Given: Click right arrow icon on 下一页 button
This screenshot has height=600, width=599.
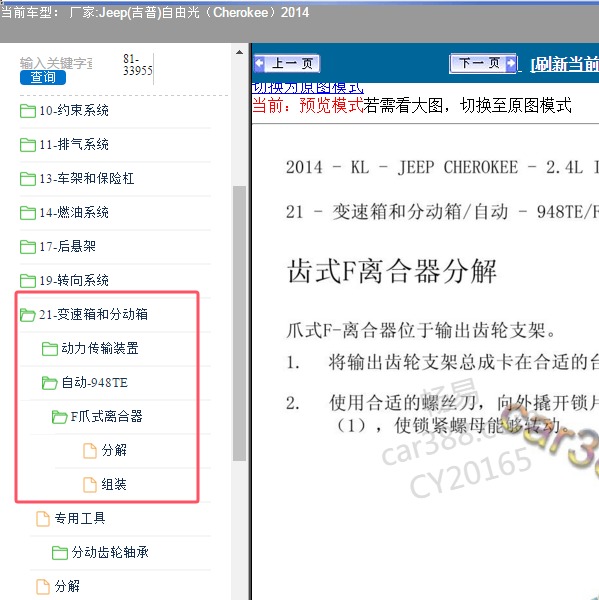Looking at the screenshot, I should 511,63.
